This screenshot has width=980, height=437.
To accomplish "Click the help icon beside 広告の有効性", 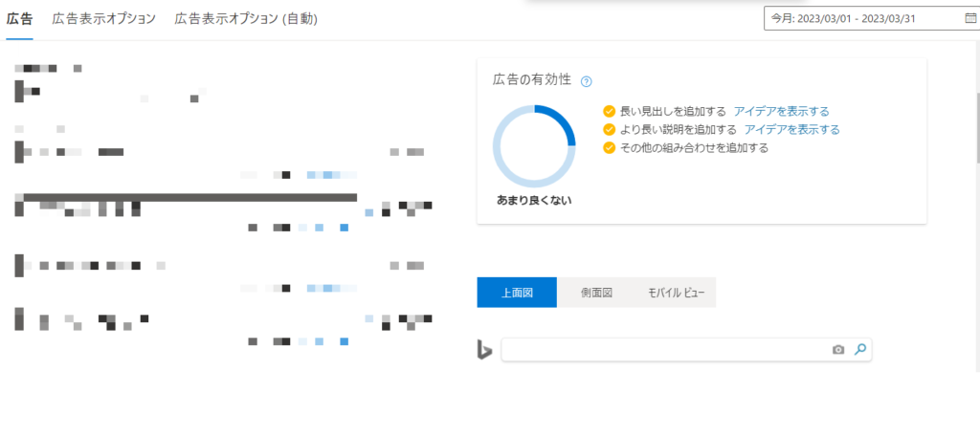I will coord(587,81).
